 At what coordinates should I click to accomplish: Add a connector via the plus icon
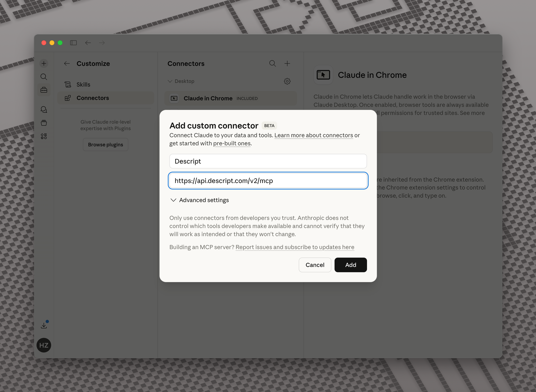point(287,63)
